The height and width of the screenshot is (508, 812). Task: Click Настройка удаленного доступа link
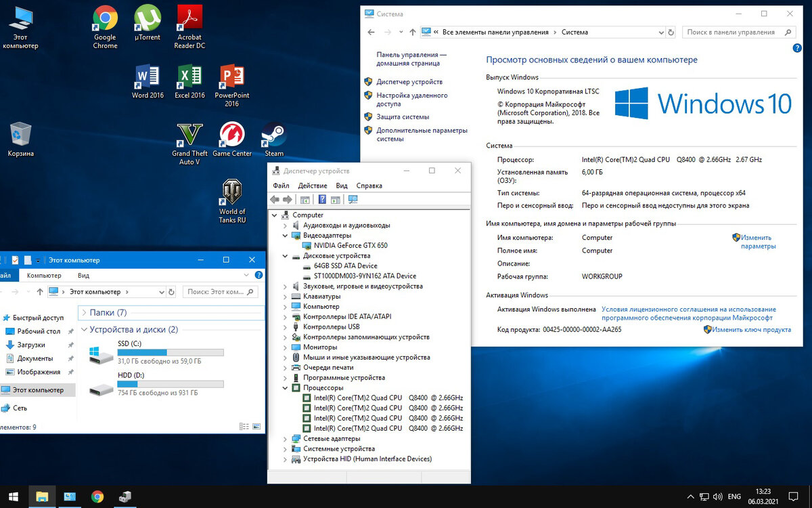point(411,100)
